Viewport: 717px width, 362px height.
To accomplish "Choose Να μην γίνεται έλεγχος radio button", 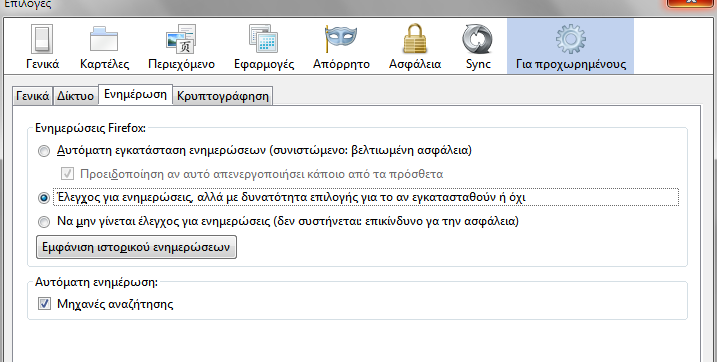I will point(44,222).
